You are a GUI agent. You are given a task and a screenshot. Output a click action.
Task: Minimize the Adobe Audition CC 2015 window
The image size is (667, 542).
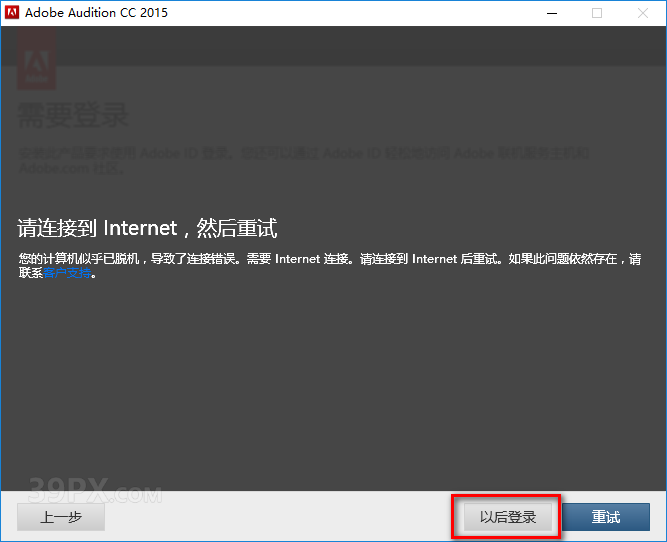552,13
